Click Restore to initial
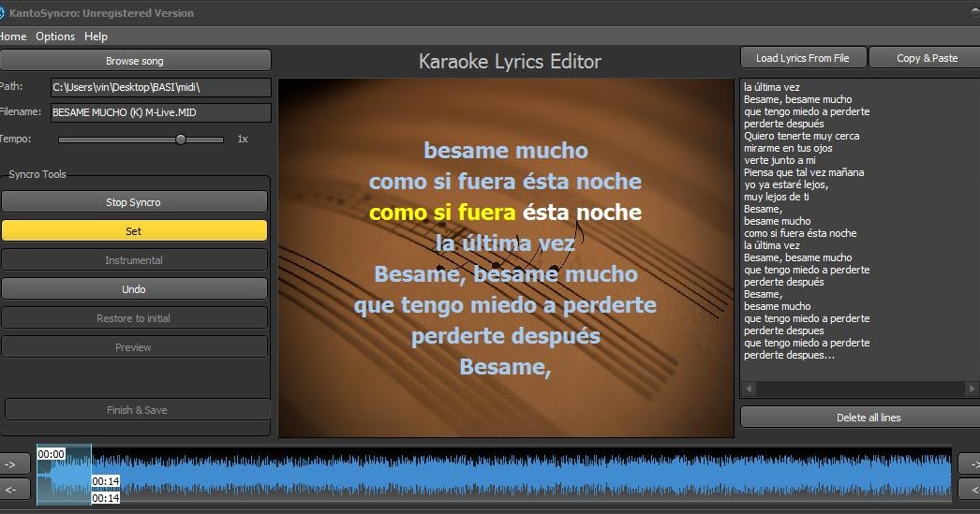The width and height of the screenshot is (980, 514). [x=134, y=318]
